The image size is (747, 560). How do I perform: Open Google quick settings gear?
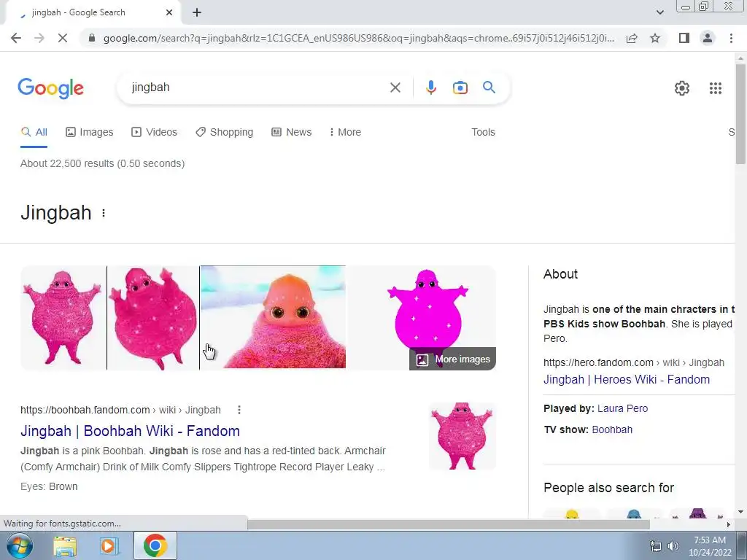[682, 88]
